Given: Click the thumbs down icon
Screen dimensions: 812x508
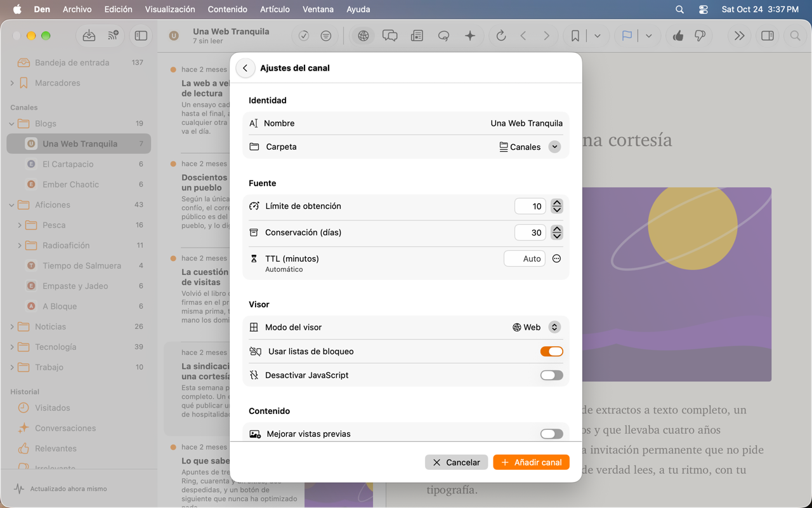Looking at the screenshot, I should (700, 36).
